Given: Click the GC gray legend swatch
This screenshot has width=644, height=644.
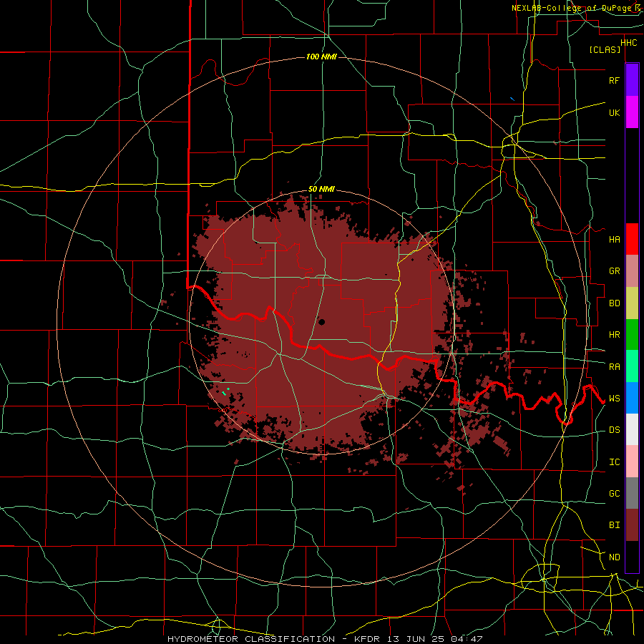Looking at the screenshot, I should pos(632,493).
